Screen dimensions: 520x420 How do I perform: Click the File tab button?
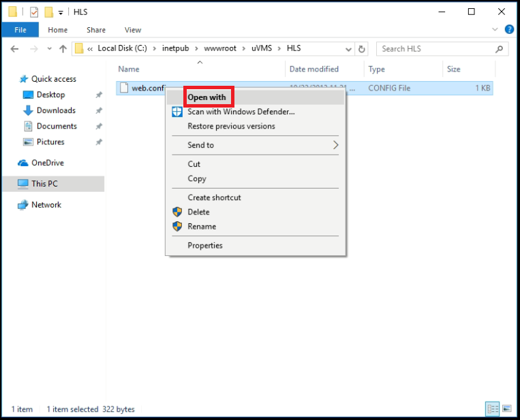pyautogui.click(x=20, y=30)
